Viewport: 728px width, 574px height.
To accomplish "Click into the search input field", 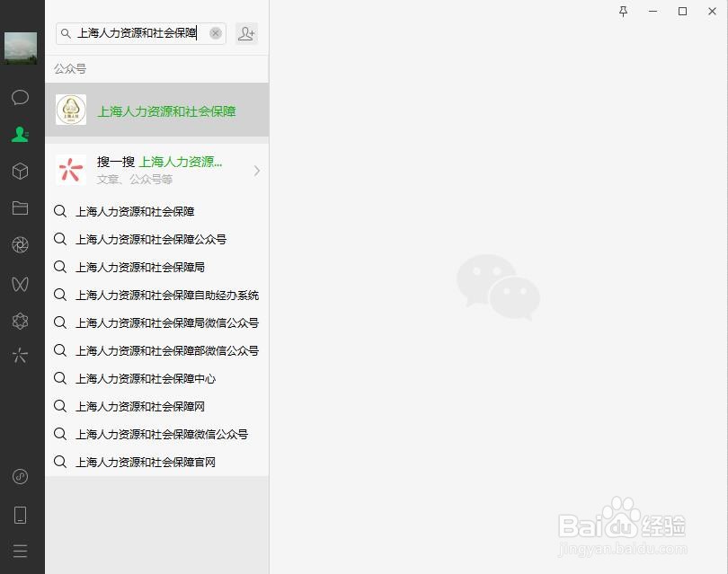I will pyautogui.click(x=141, y=33).
